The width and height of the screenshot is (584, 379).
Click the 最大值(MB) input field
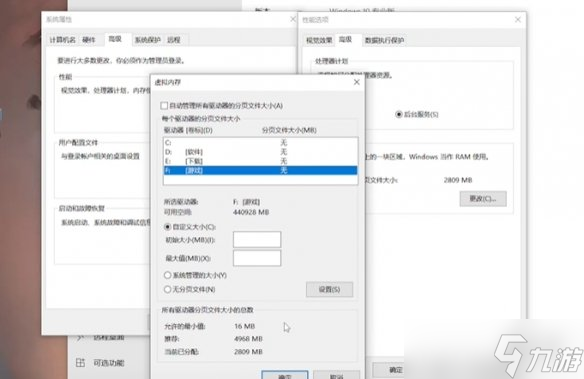257,258
